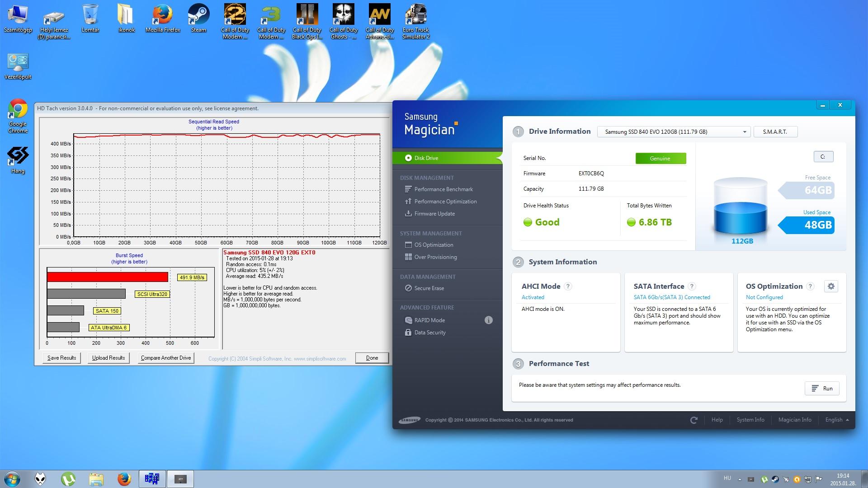The image size is (868, 488).
Task: Launch Mozilla Firefox desktop shortcut
Action: tap(162, 18)
